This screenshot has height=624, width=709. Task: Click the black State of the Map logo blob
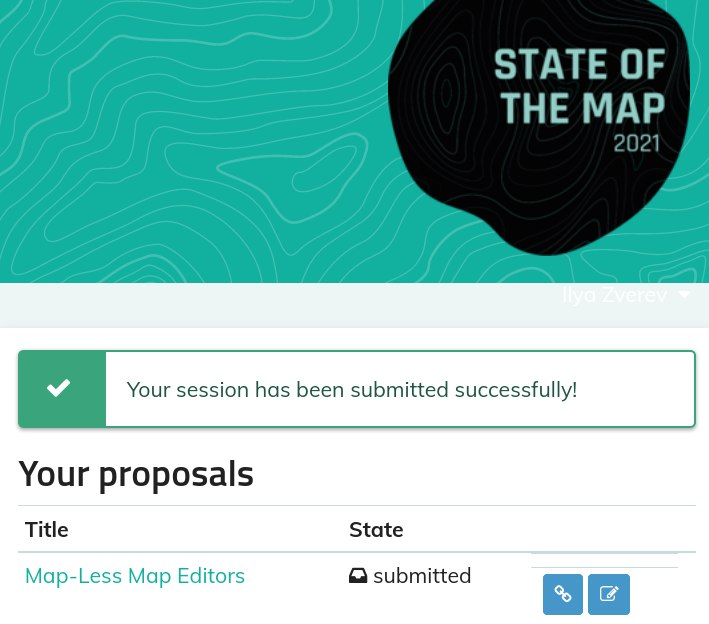(538, 127)
